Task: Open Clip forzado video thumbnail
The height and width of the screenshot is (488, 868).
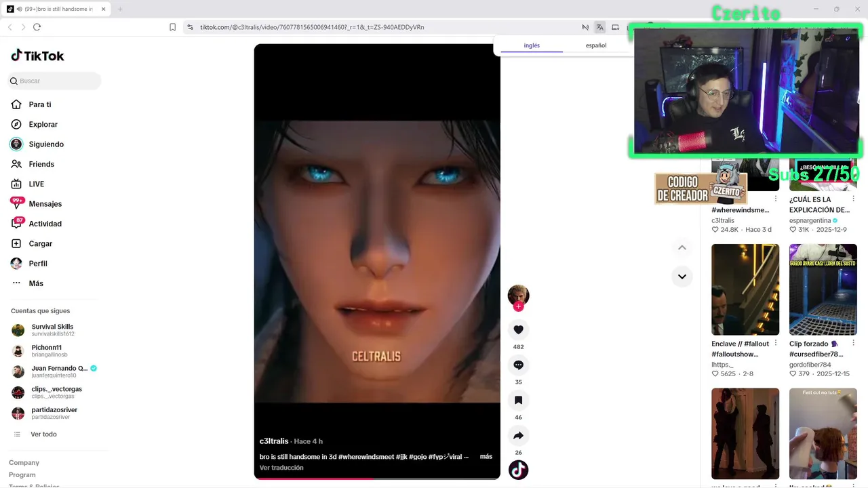Action: click(823, 289)
